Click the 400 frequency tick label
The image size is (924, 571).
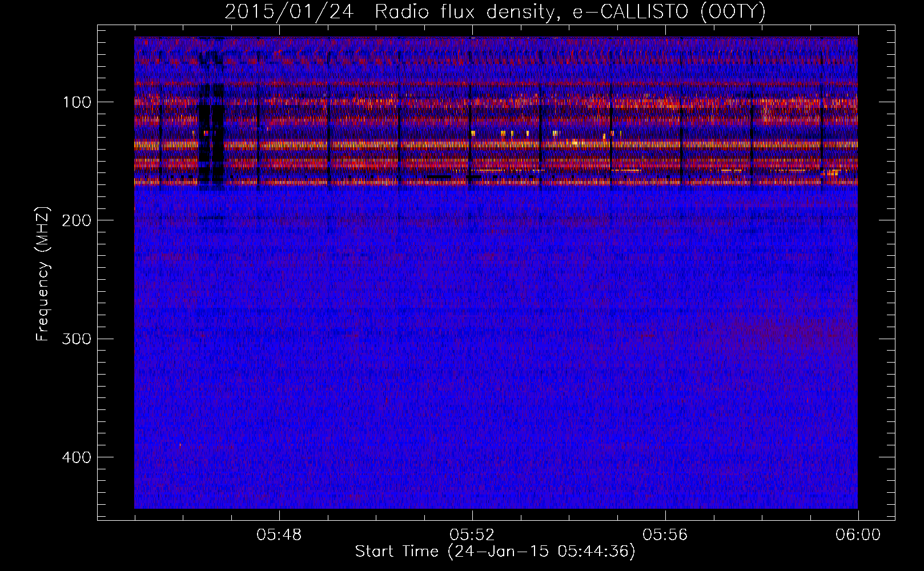click(x=77, y=457)
